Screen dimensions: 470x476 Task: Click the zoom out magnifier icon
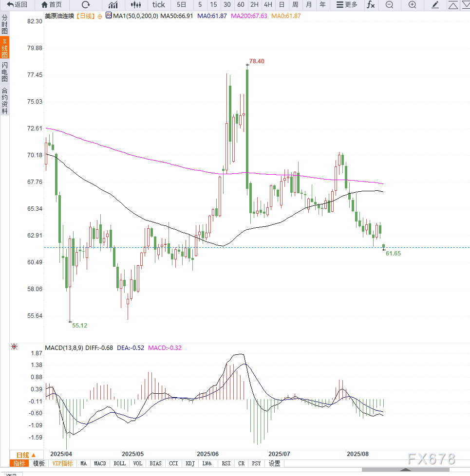point(389,5)
